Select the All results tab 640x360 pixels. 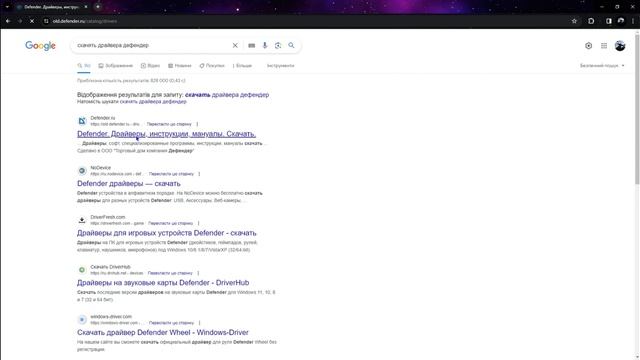84,66
